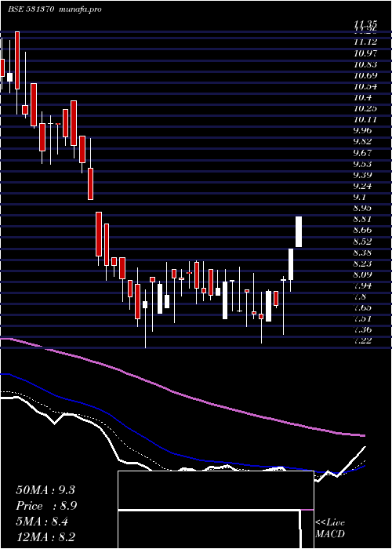The height and width of the screenshot is (549, 392).
Task: Click the 9.82 price level
Action: (362, 141)
